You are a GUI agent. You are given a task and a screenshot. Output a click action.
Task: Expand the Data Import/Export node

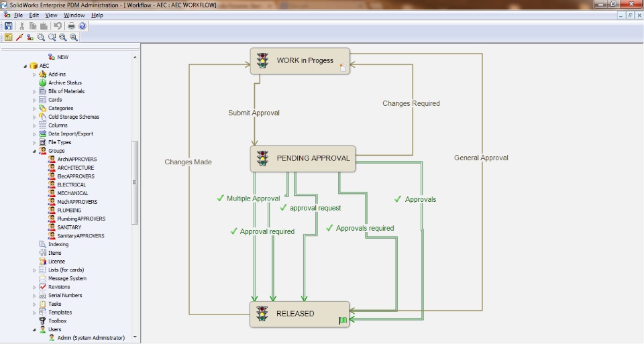34,134
